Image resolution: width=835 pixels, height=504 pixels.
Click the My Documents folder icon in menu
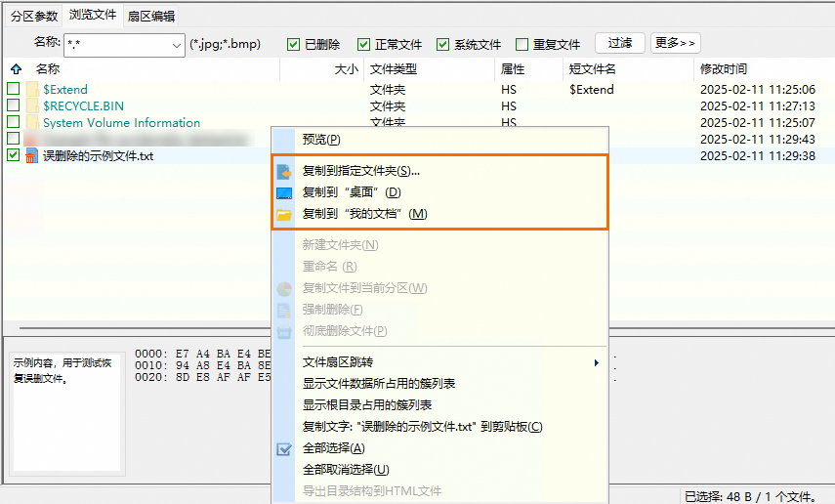[x=284, y=215]
